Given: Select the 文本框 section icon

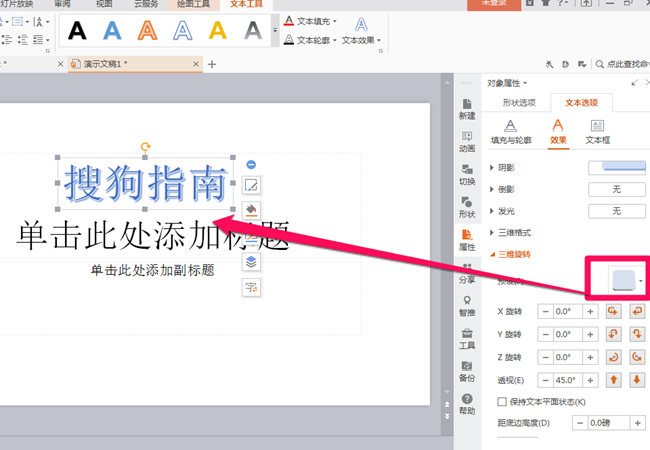Looking at the screenshot, I should pos(597,132).
